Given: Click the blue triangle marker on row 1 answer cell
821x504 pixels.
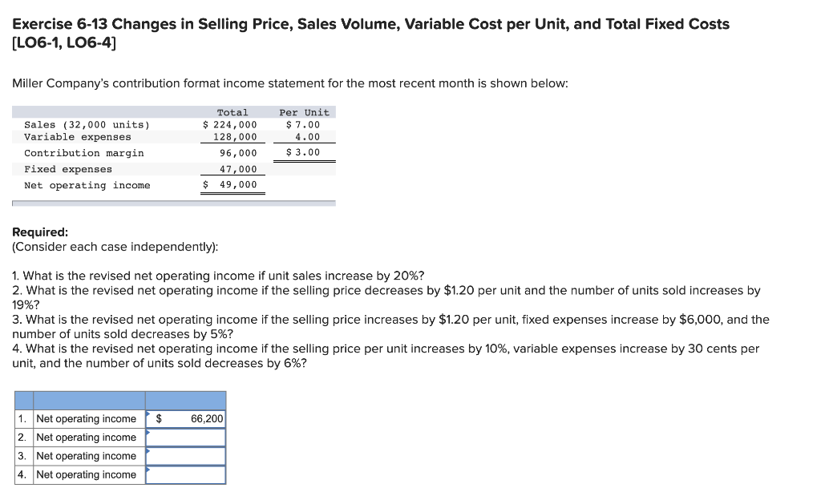Looking at the screenshot, I should click(x=148, y=416).
